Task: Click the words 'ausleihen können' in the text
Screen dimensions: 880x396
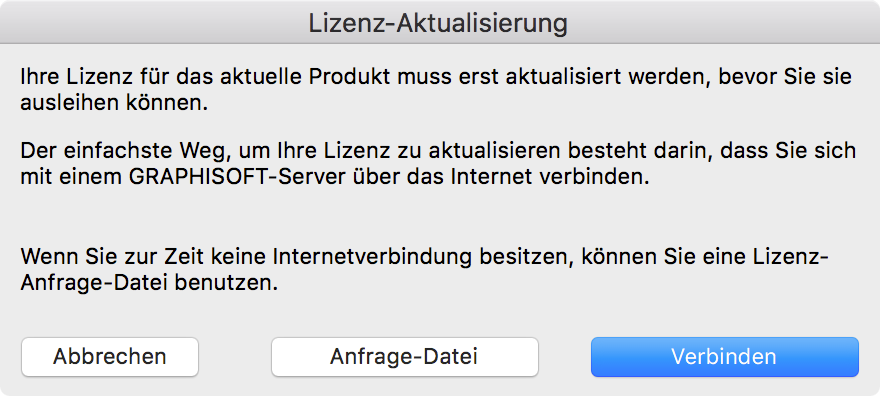Action: pos(114,103)
